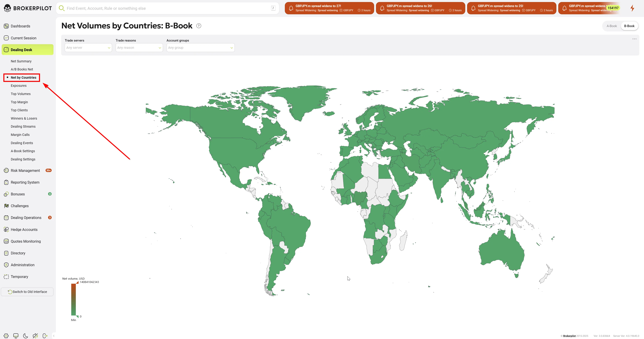This screenshot has width=644, height=339.
Task: Open Dealing Events submenu item
Action: pos(22,143)
